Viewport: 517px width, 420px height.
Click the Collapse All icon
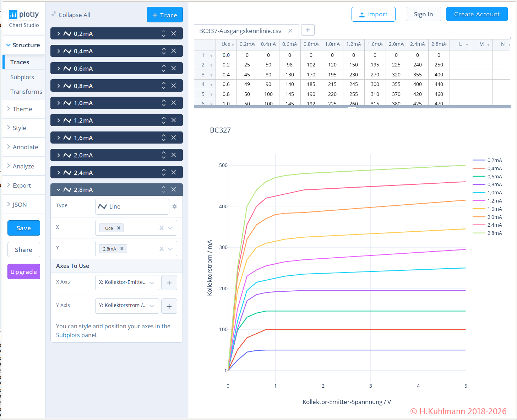point(54,15)
